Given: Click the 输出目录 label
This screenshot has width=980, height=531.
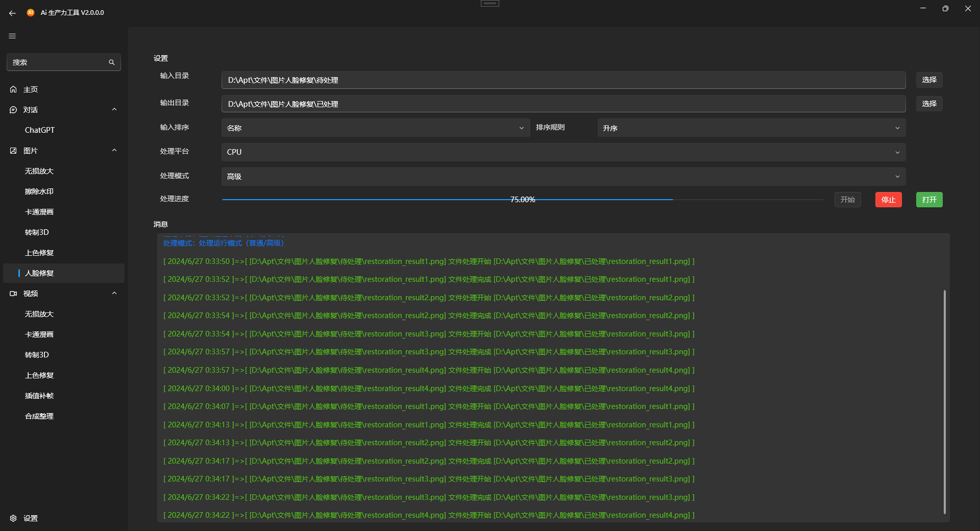Looking at the screenshot, I should click(x=175, y=103).
